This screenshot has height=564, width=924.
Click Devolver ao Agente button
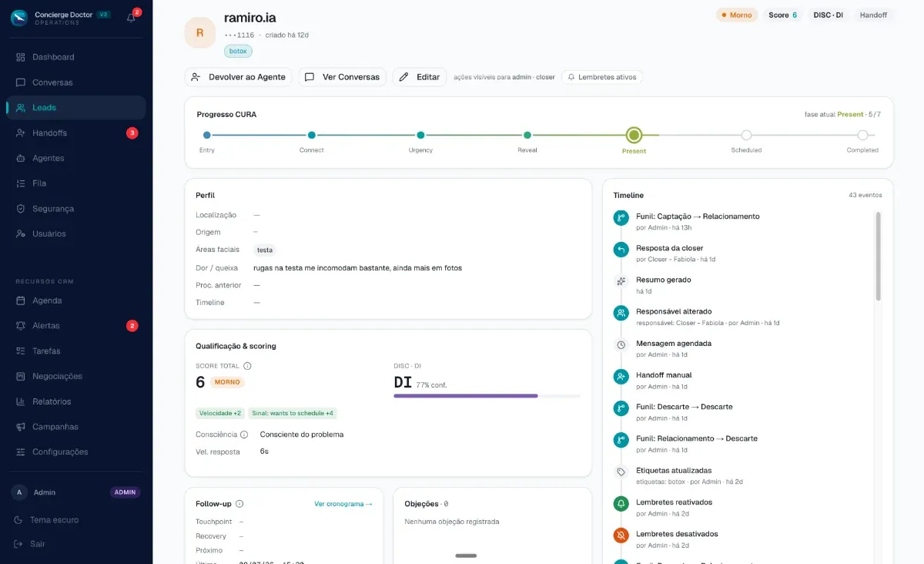pos(239,77)
